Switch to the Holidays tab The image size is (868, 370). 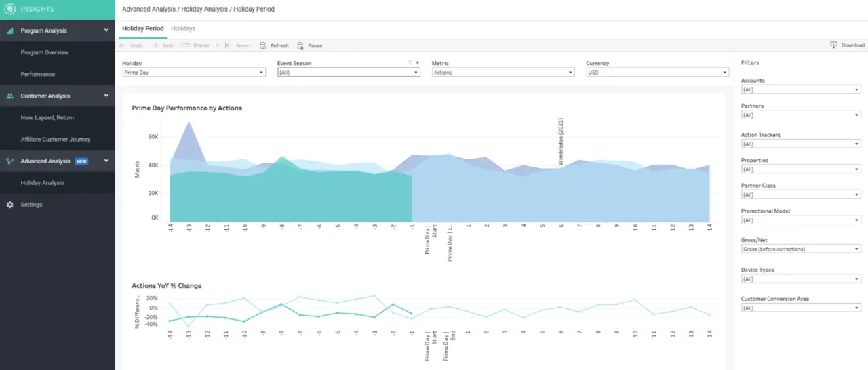(183, 28)
